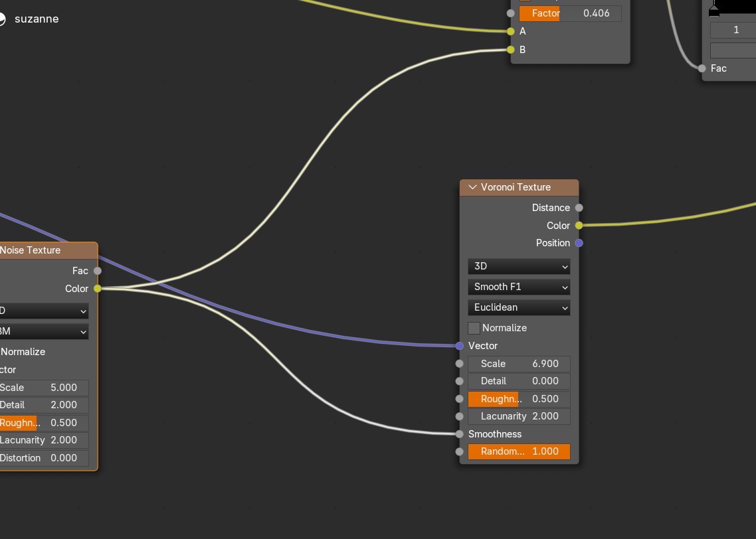
Task: Click the Voronoi Distance output socket
Action: click(x=579, y=208)
